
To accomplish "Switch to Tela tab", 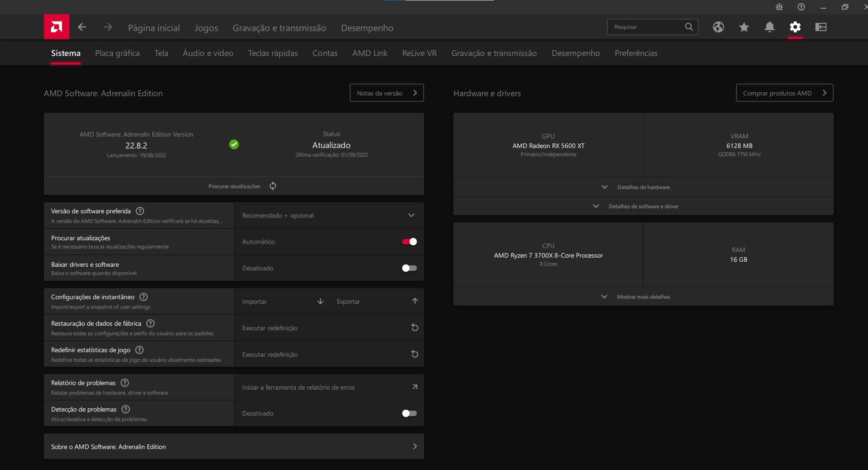I will point(161,53).
